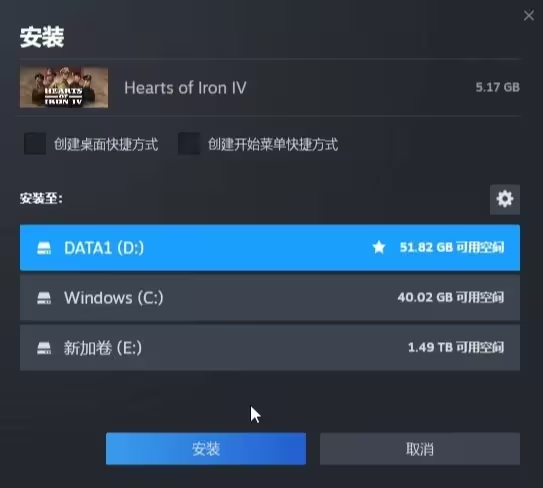Close the install dialog with X
This screenshot has width=543, height=488.
click(x=529, y=15)
